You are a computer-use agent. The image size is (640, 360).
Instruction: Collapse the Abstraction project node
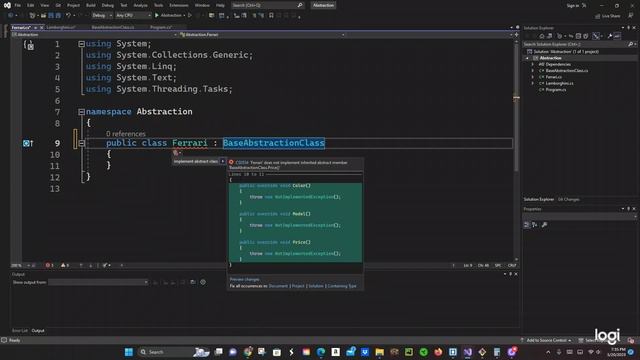point(527,58)
